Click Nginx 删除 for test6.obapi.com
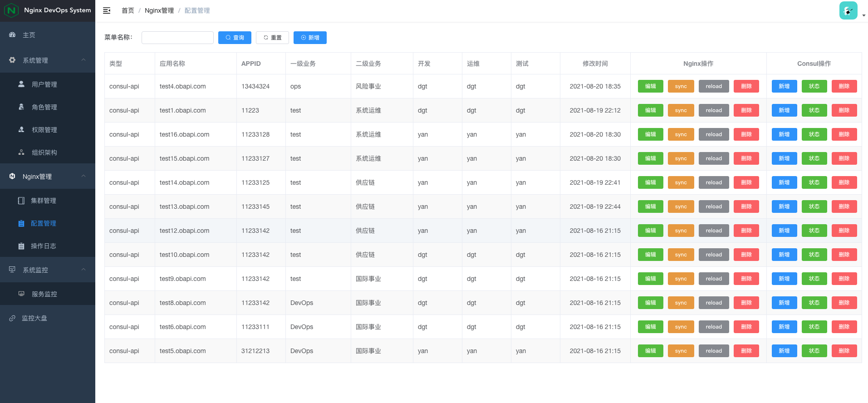Viewport: 868px width, 403px height. click(746, 327)
